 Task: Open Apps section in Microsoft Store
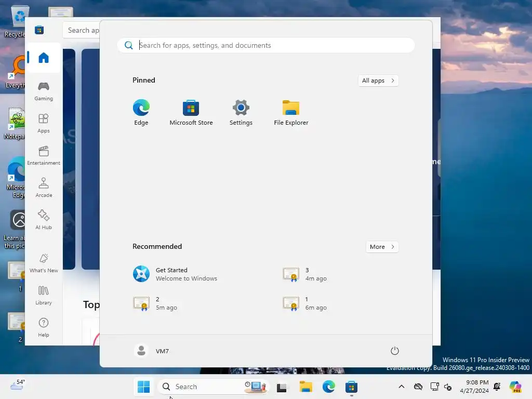(x=44, y=124)
